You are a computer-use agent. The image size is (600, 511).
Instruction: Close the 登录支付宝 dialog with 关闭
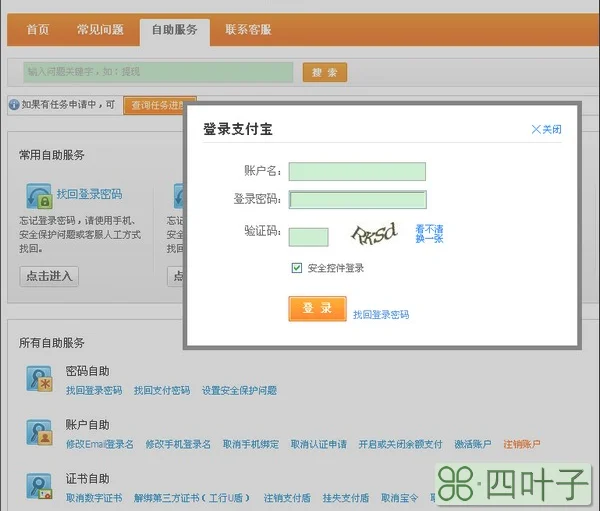[546, 129]
